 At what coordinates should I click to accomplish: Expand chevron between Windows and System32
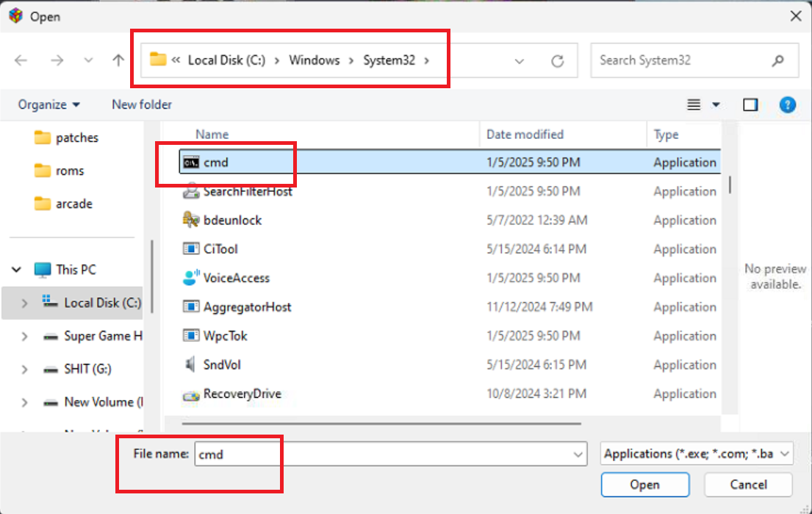coord(351,60)
